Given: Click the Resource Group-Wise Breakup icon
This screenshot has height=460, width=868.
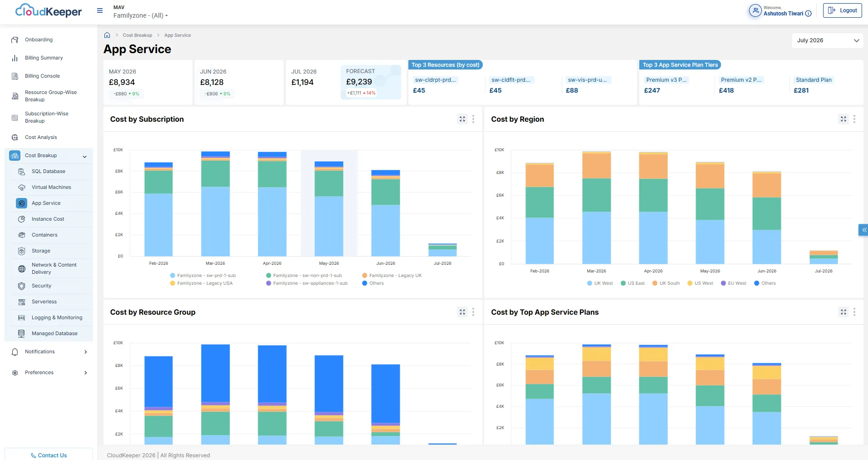Looking at the screenshot, I should 15,96.
